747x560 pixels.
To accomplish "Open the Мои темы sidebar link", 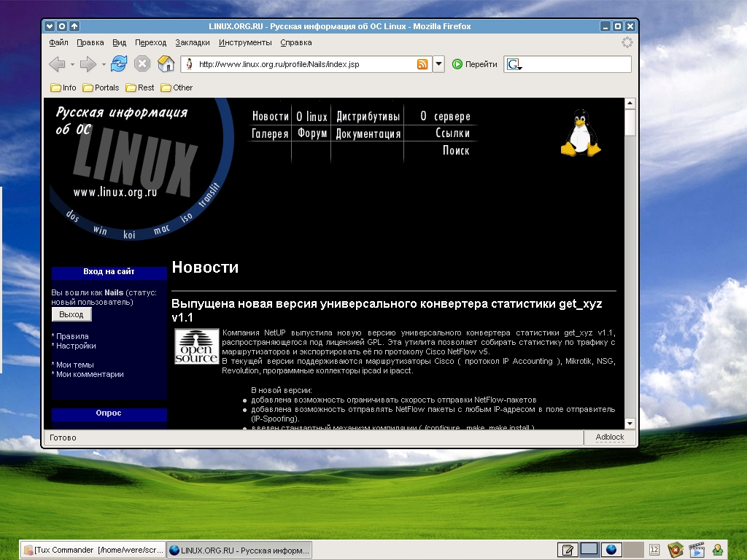I will pyautogui.click(x=75, y=365).
